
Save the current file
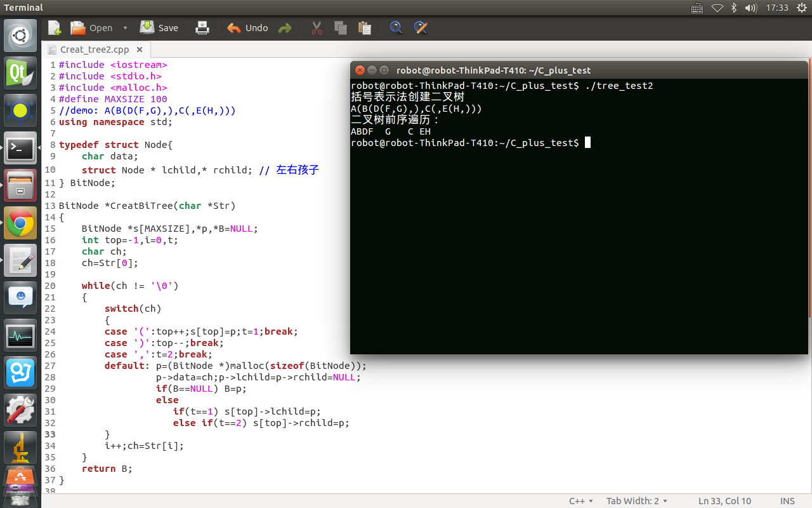159,28
